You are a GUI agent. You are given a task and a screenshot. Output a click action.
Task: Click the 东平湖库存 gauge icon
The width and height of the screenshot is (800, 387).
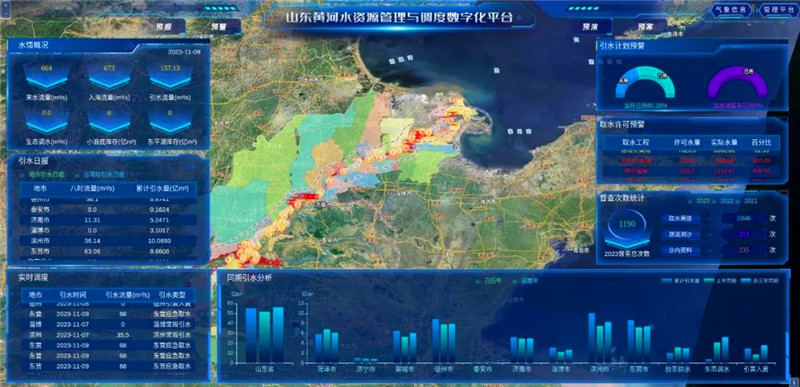(x=171, y=121)
